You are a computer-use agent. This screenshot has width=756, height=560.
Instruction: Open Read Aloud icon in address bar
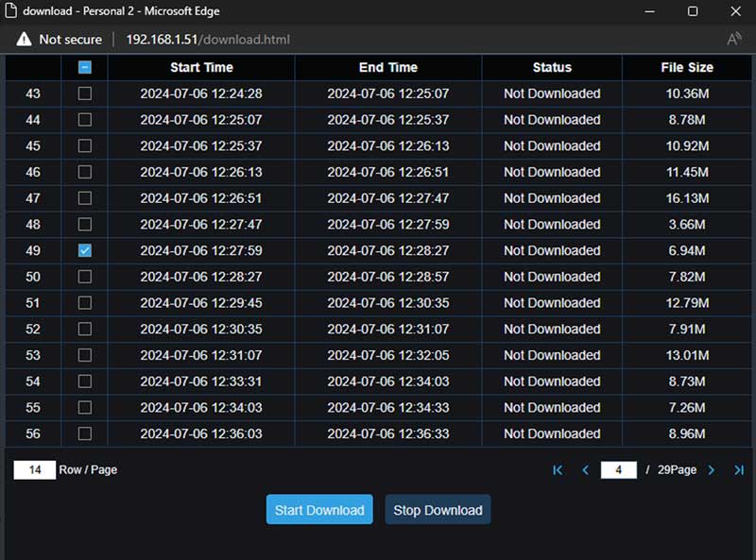coord(733,40)
